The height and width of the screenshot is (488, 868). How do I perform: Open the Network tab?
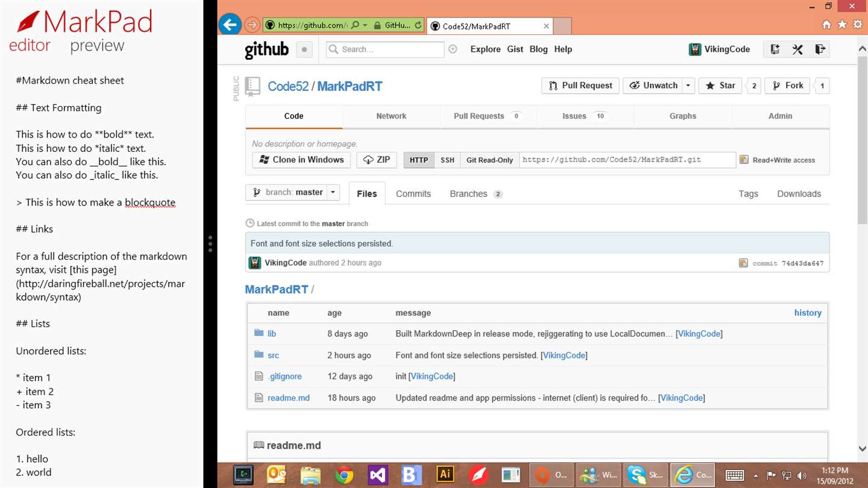[391, 116]
